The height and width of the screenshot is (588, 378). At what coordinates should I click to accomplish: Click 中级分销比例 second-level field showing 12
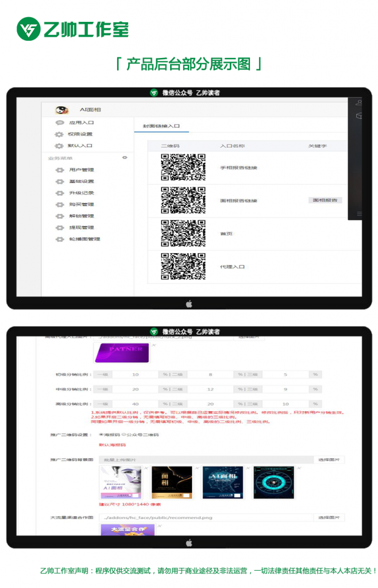pos(210,389)
